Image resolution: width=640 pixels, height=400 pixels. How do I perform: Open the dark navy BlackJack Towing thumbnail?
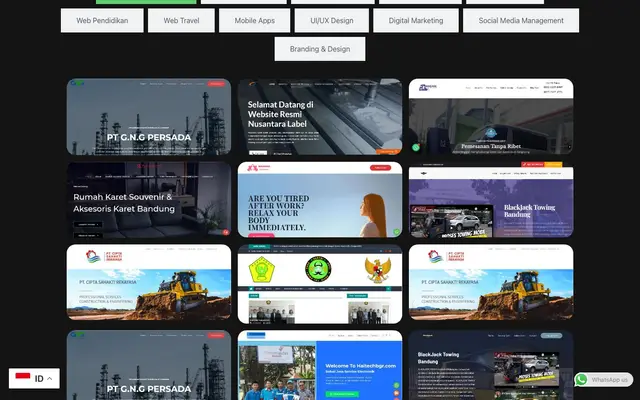491,365
